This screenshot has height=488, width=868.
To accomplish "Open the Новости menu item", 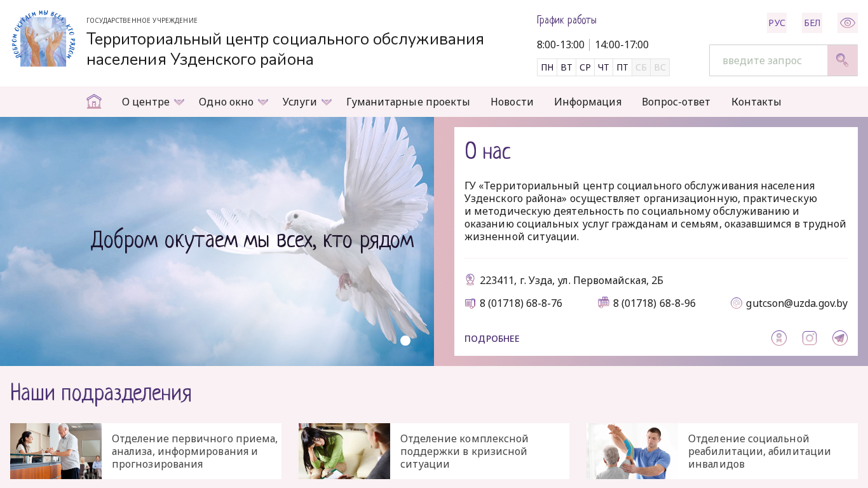I will point(512,102).
